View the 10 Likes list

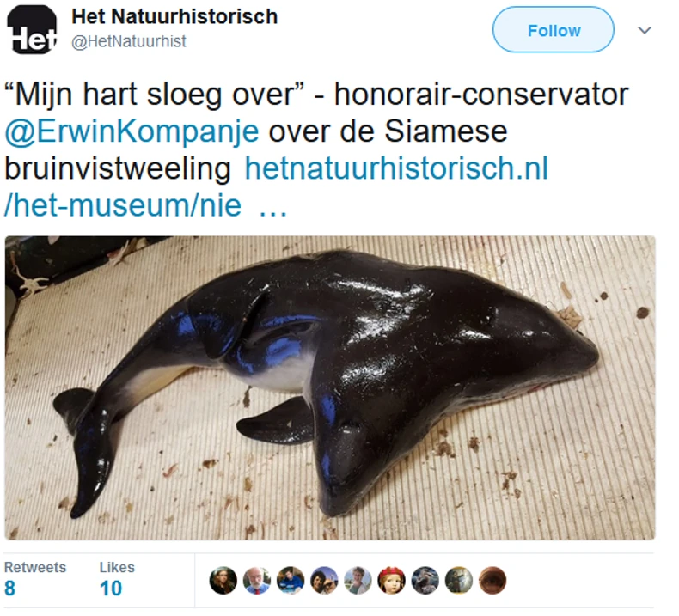tap(117, 579)
